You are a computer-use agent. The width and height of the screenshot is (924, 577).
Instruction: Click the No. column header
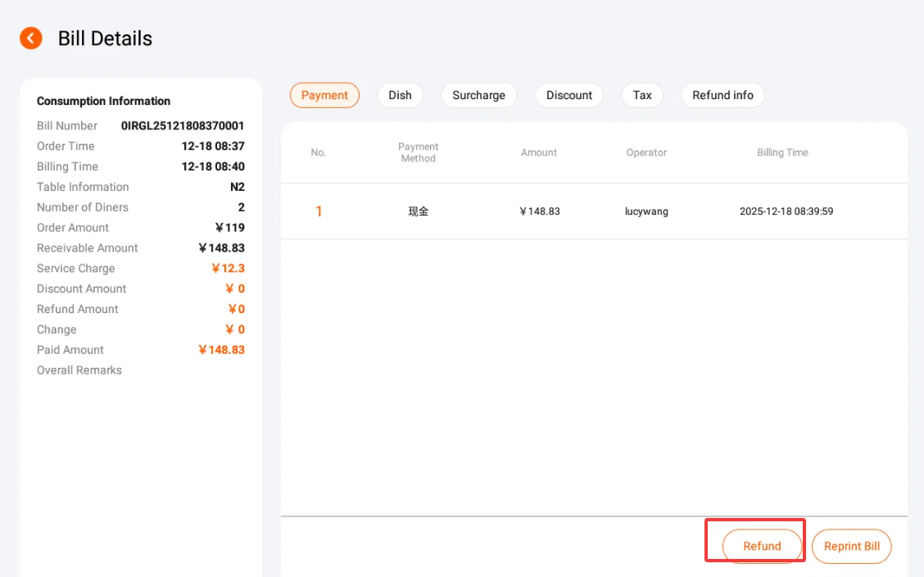[x=318, y=152]
